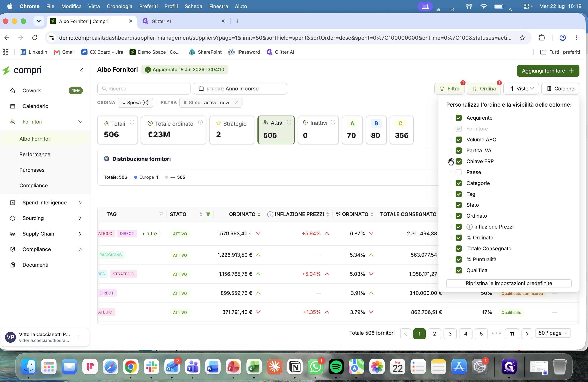Uncheck the Acquirente column checkbox
Screen dimensions: 588x382
pos(458,118)
